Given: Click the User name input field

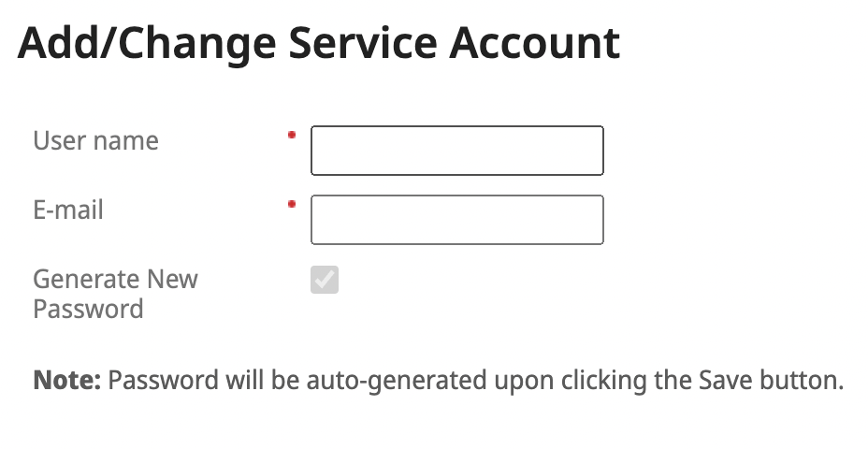Looking at the screenshot, I should (x=456, y=151).
